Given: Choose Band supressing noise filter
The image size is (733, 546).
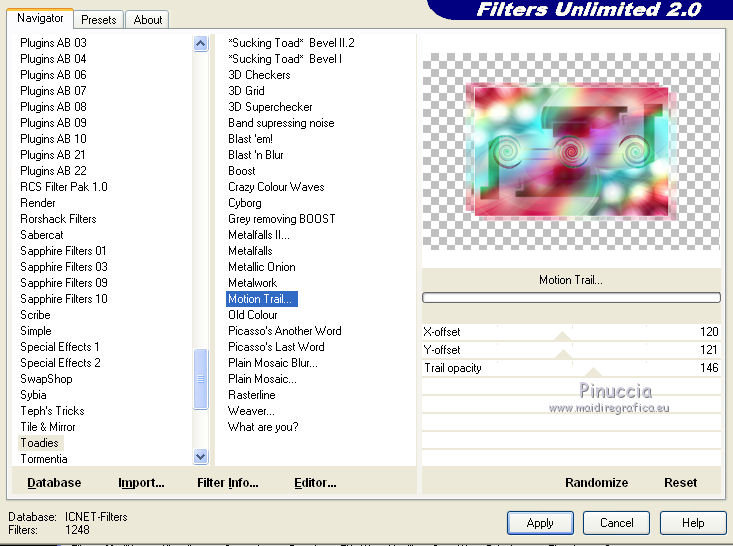Looking at the screenshot, I should tap(281, 123).
